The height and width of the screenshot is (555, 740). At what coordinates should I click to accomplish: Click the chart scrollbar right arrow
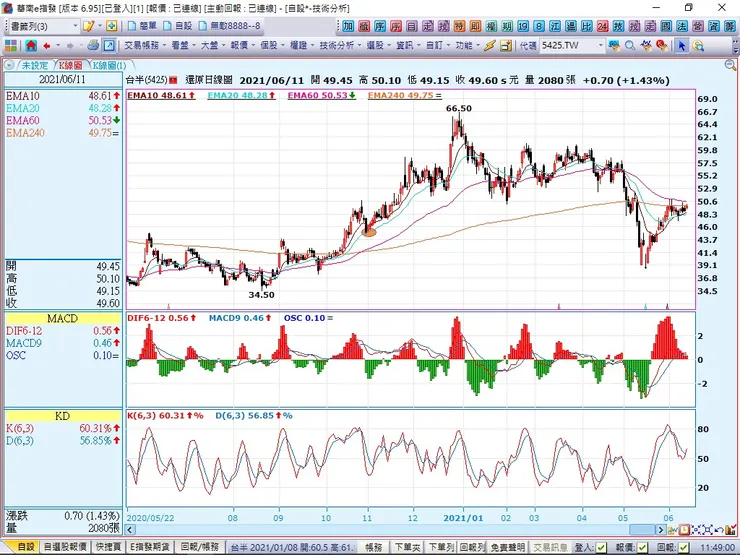click(661, 530)
